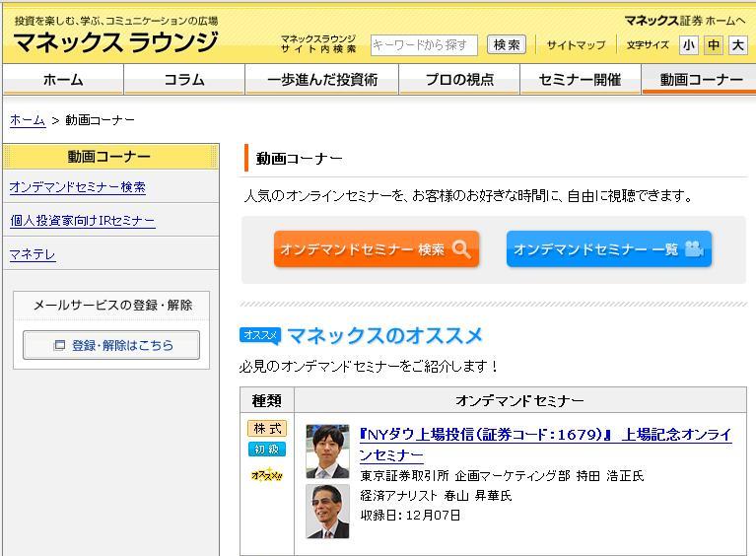Click マネックスラウンジ サイト内検索 label
This screenshot has width=756, height=556.
click(x=318, y=43)
